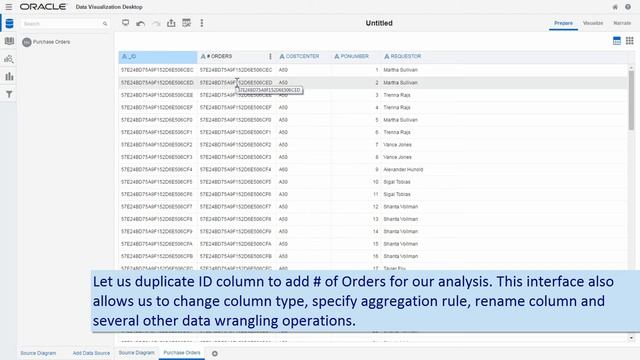Select the Data Elements sidebar icon
This screenshot has width=640, height=360.
tap(9, 24)
